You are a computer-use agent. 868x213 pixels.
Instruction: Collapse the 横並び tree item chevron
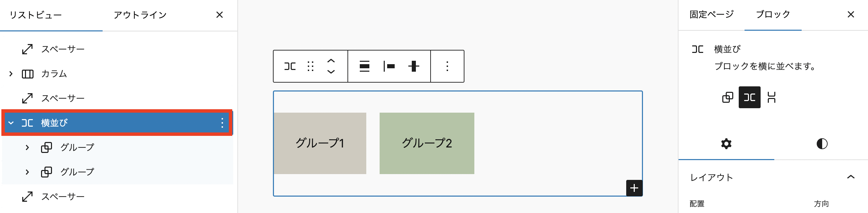(11, 123)
